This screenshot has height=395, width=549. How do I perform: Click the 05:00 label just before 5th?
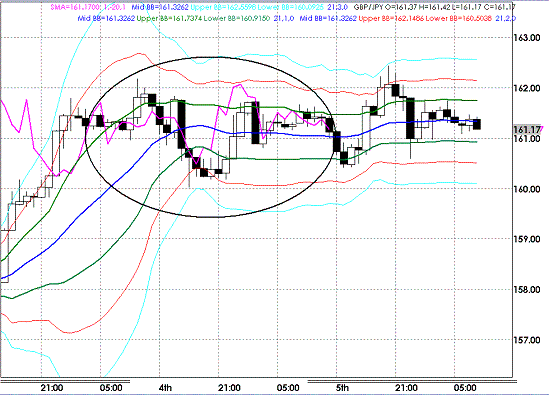click(x=288, y=388)
